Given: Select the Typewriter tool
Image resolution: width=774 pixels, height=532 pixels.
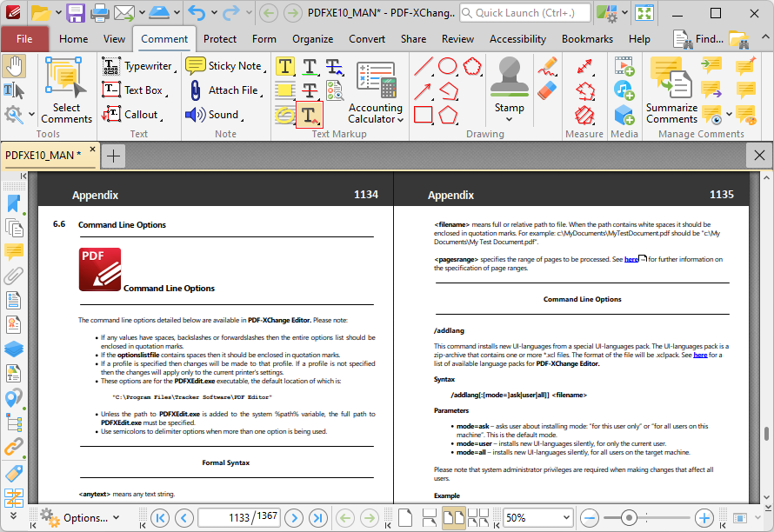Looking at the screenshot, I should pyautogui.click(x=137, y=66).
